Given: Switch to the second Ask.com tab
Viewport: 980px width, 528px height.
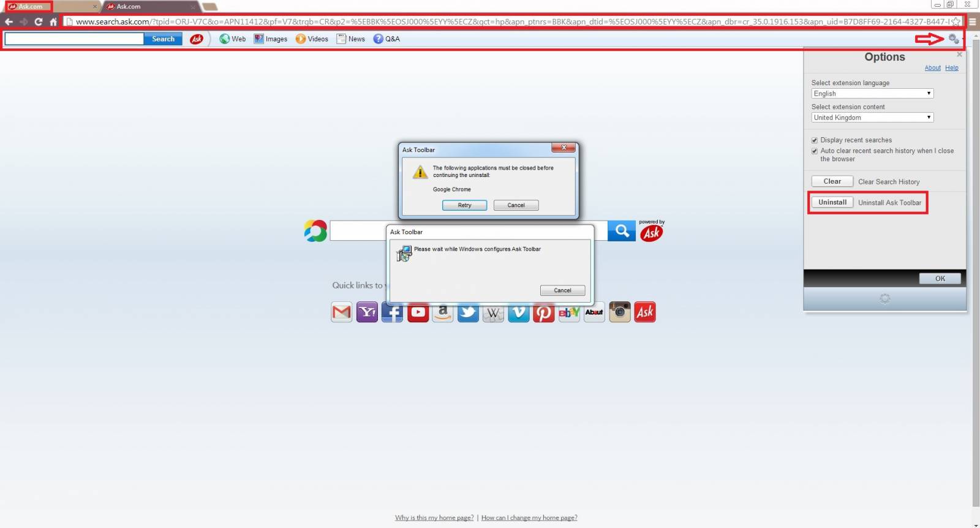Looking at the screenshot, I should [150, 6].
